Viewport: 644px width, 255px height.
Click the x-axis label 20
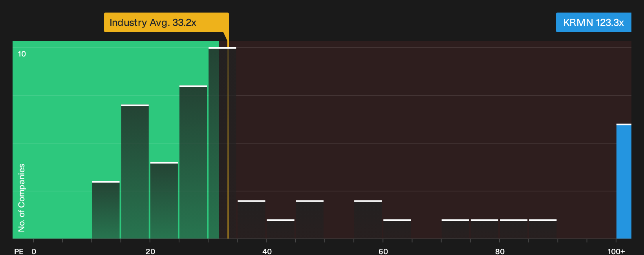(x=150, y=251)
